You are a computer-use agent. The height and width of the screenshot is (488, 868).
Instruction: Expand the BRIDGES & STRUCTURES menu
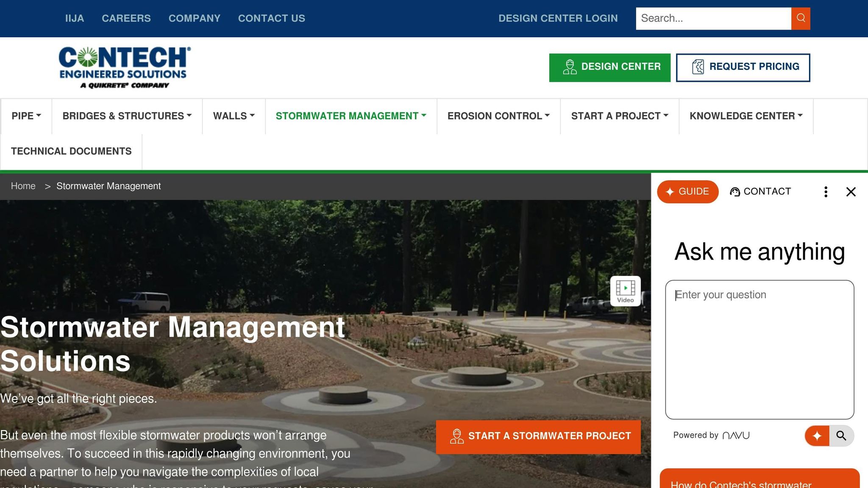click(x=127, y=116)
